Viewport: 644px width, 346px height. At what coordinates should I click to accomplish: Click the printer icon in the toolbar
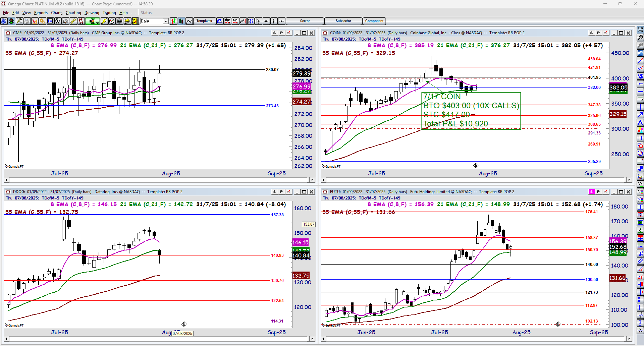tap(27, 21)
